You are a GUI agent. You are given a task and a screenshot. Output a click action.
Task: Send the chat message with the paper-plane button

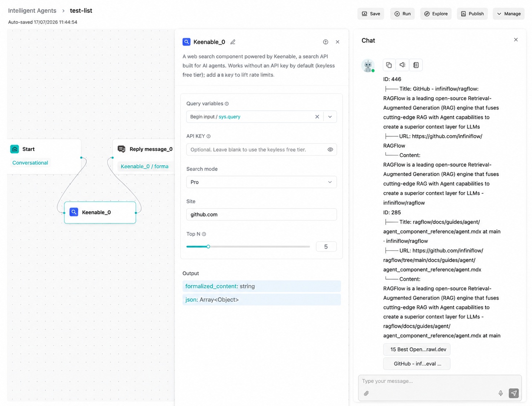pos(513,393)
